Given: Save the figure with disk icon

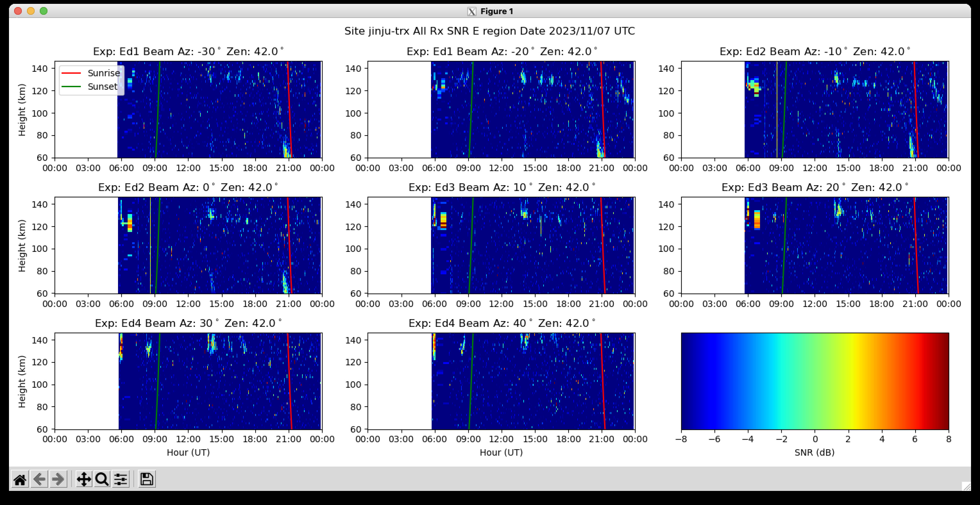Looking at the screenshot, I should [x=147, y=479].
